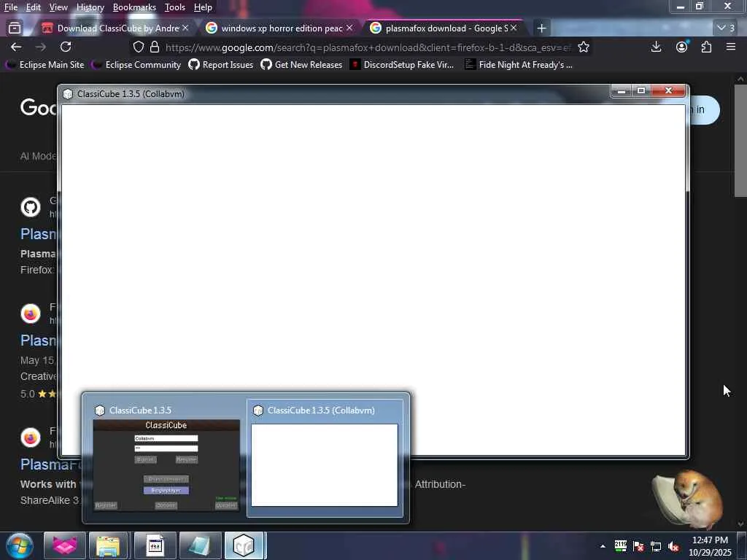Select the plasmafox download Google tab
The height and width of the screenshot is (560, 747).
tap(444, 28)
